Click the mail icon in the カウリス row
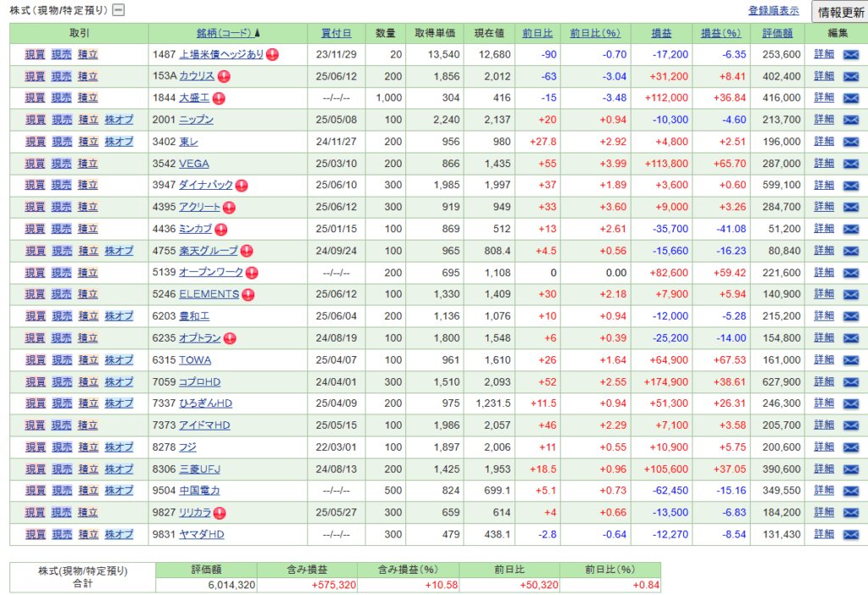The height and width of the screenshot is (595, 868). pyautogui.click(x=850, y=76)
